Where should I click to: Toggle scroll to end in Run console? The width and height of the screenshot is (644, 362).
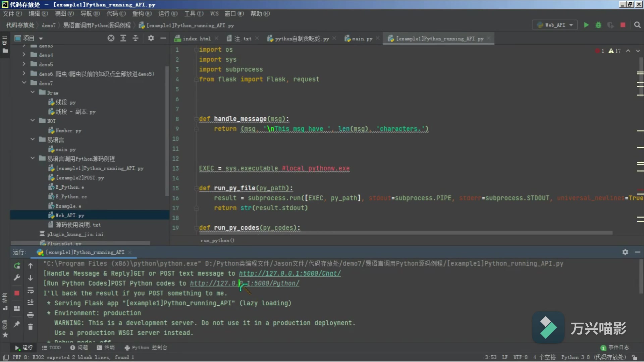[30, 302]
